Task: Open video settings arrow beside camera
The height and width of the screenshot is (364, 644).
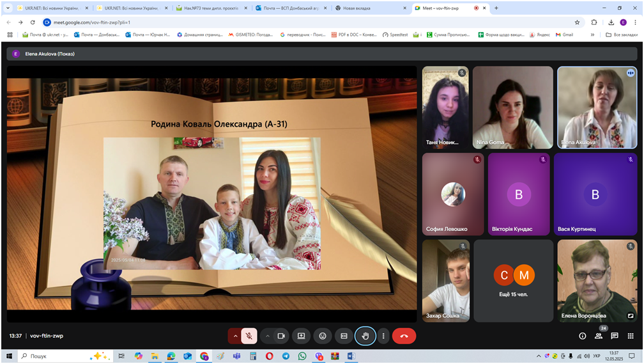Action: [267, 336]
